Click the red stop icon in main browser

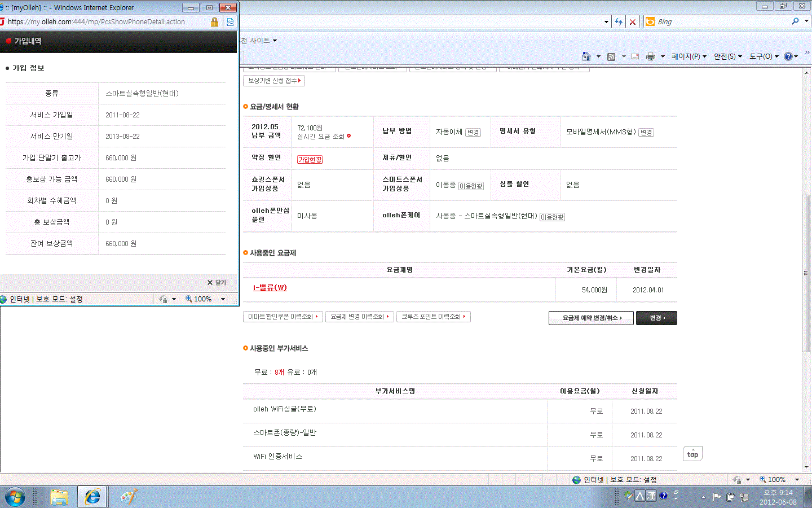(633, 21)
